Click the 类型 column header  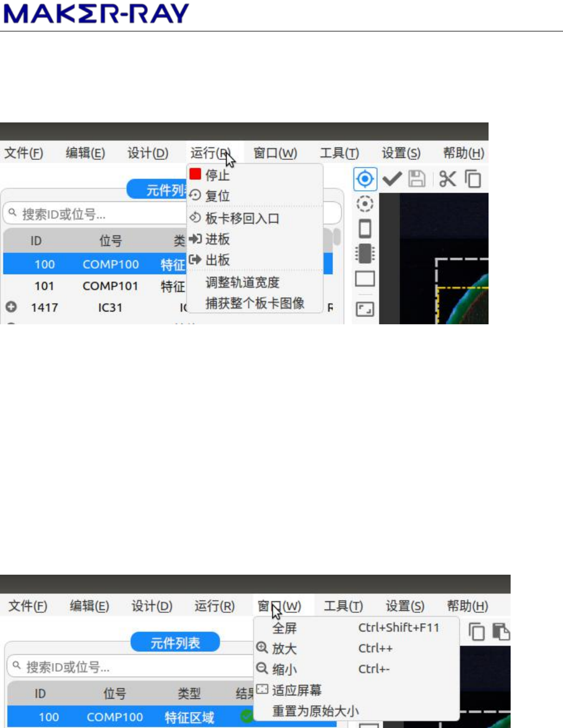tap(189, 693)
